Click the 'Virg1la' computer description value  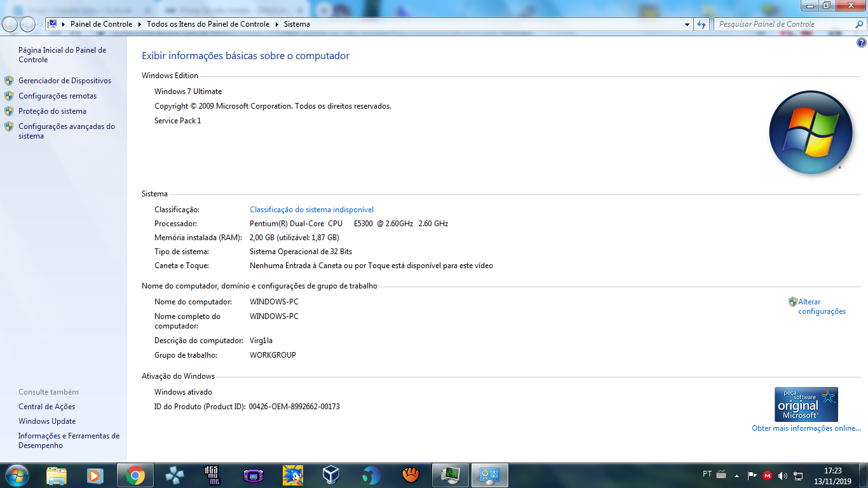click(x=261, y=341)
